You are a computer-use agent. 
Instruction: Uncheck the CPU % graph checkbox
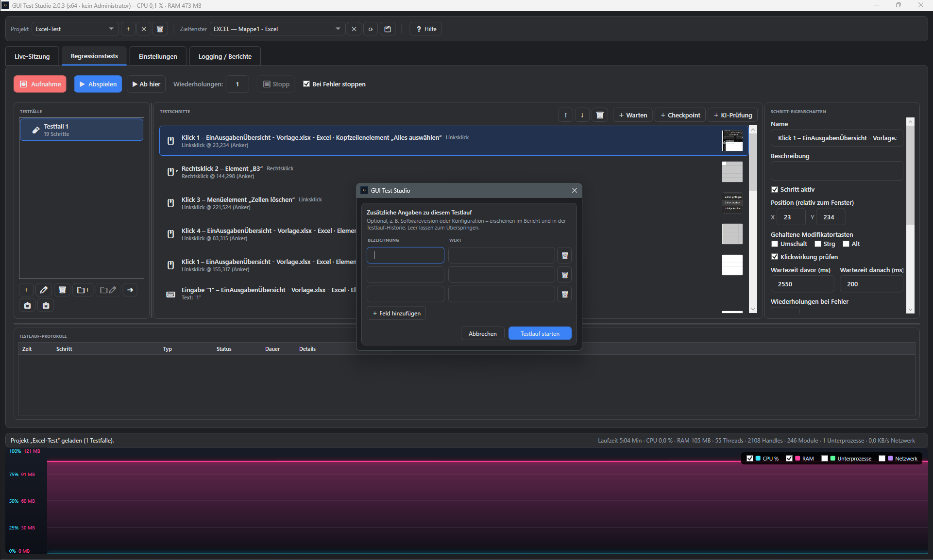(x=750, y=459)
